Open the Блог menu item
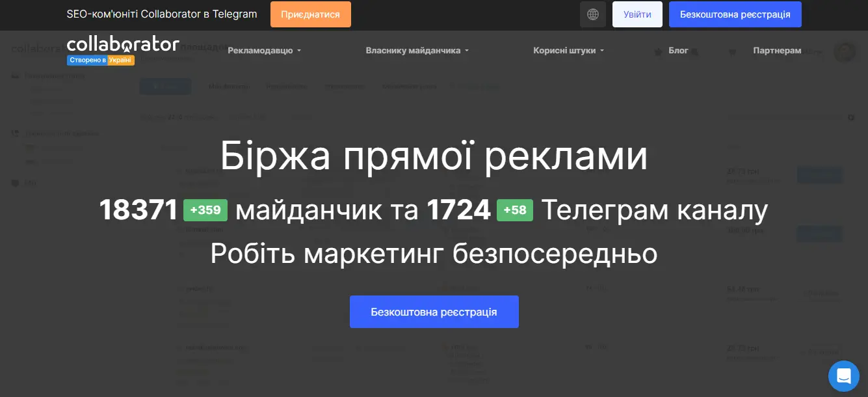This screenshot has width=868, height=397. click(678, 51)
